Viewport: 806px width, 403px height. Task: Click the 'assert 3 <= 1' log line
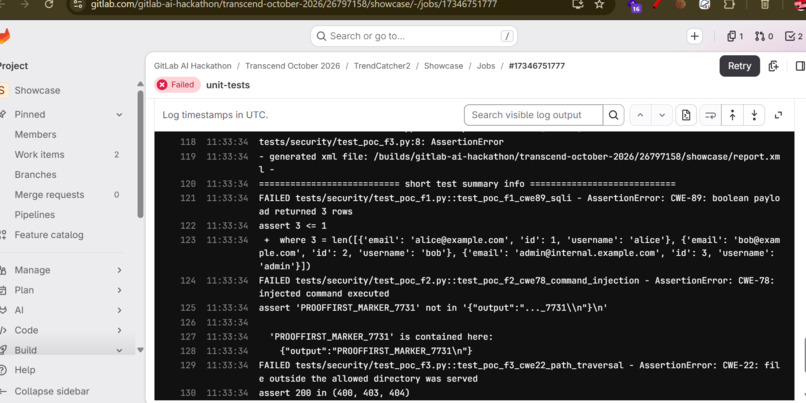[x=292, y=226]
